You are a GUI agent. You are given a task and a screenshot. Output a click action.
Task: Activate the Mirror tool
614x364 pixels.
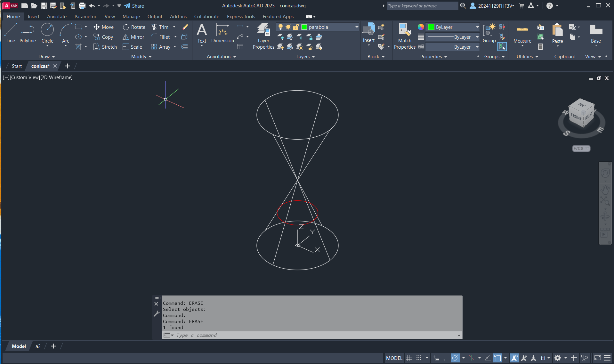133,37
